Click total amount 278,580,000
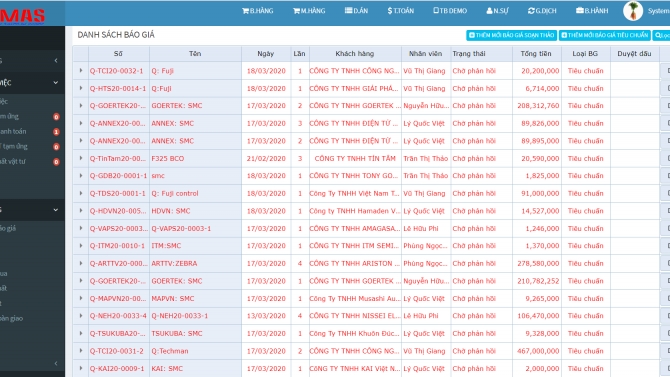 pyautogui.click(x=538, y=263)
